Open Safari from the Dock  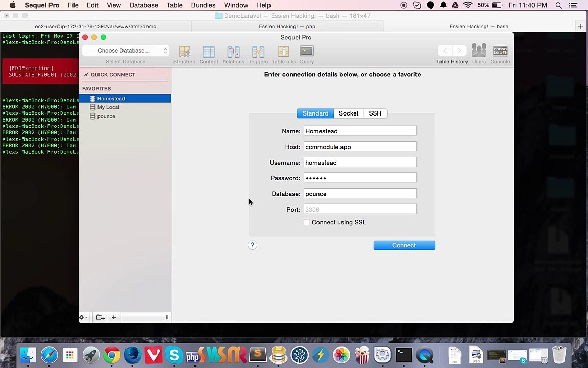49,355
